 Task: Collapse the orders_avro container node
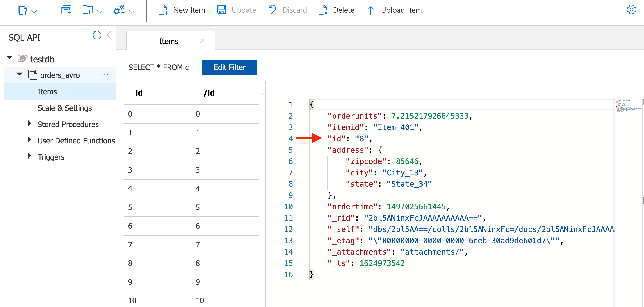[20, 74]
